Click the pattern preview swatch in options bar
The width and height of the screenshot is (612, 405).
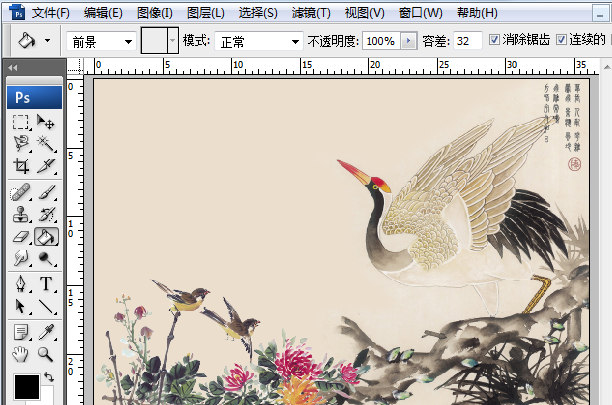(154, 40)
